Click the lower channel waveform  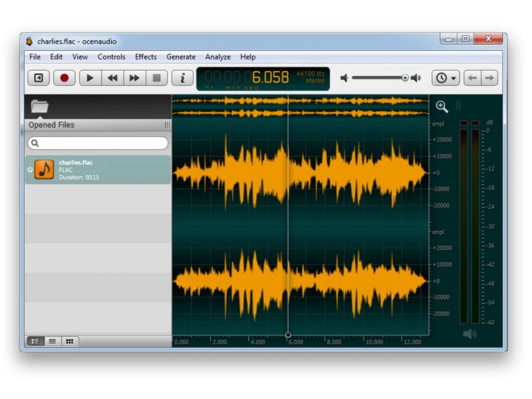pyautogui.click(x=300, y=281)
